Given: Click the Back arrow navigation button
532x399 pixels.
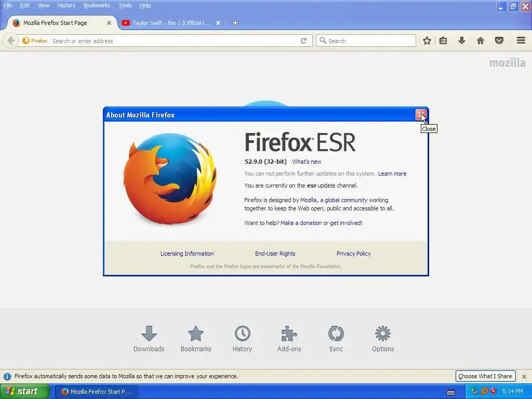Looking at the screenshot, I should (x=11, y=41).
